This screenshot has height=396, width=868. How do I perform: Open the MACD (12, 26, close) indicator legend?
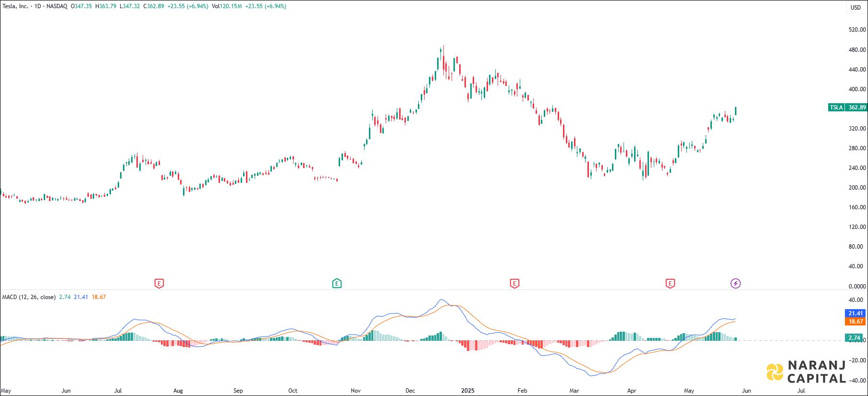pyautogui.click(x=29, y=297)
